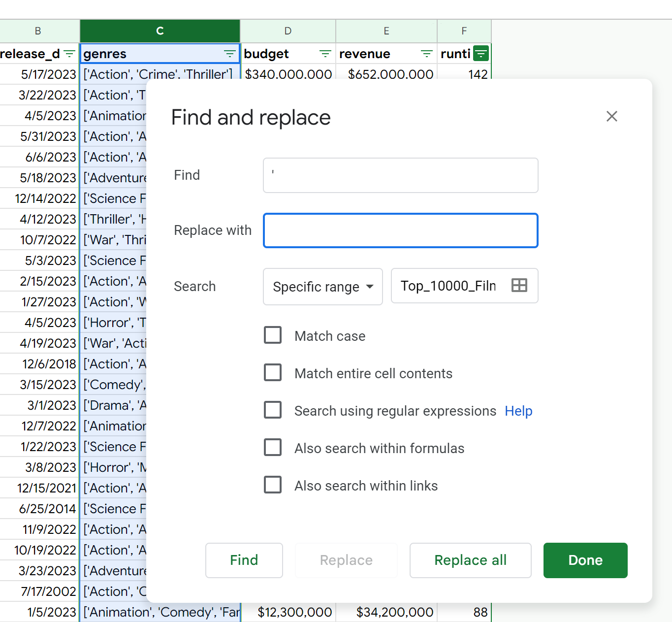
Task: Close the Find and replace dialog
Action: coord(611,117)
